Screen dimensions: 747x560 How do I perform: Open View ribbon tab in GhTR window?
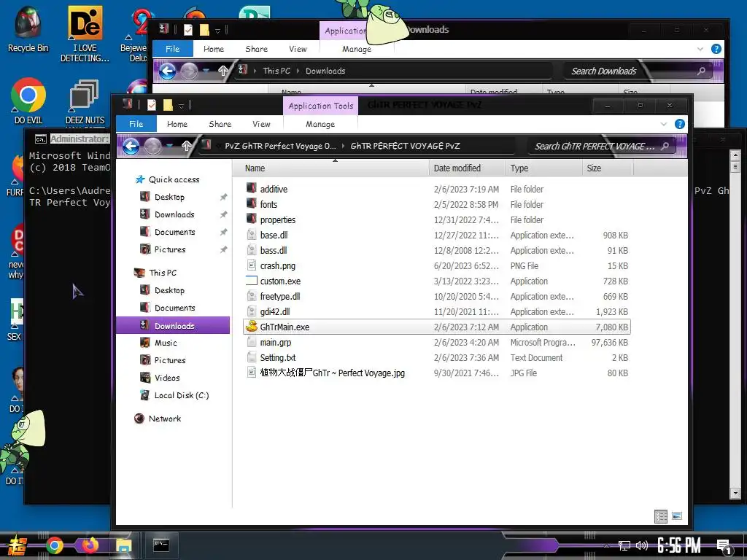point(262,124)
